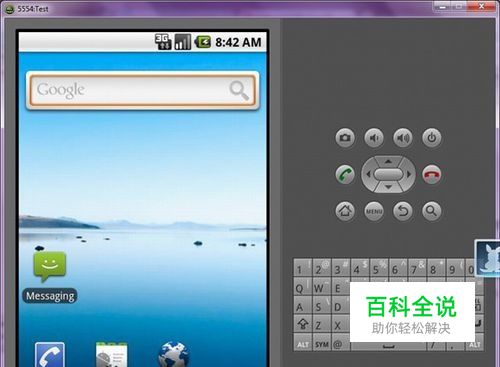Screen dimensions: 500x367
Task: Click the 1 key on emulator keyboard
Action: click(303, 268)
